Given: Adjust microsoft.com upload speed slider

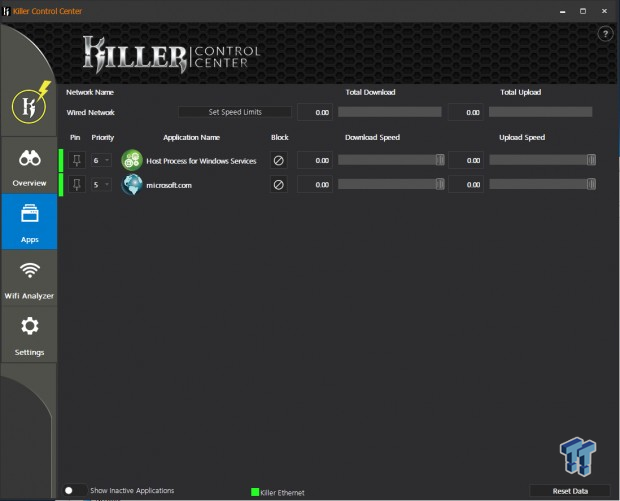Looking at the screenshot, I should pos(591,184).
